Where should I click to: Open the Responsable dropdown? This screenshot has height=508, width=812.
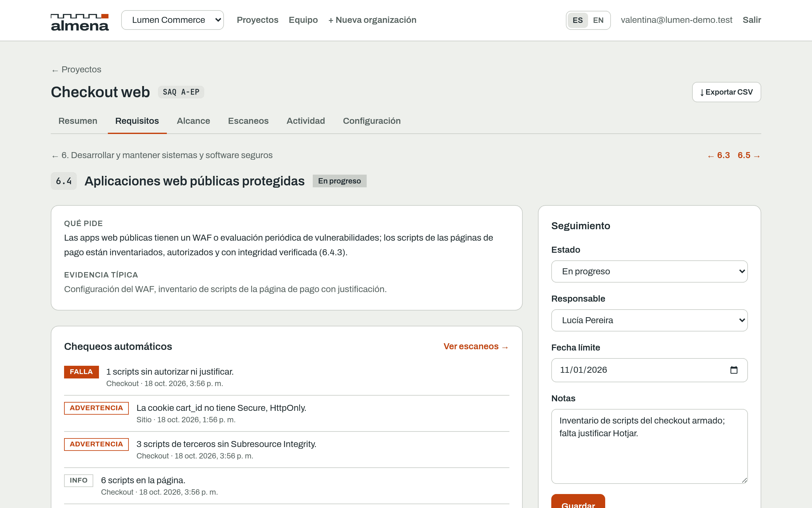pyautogui.click(x=649, y=320)
